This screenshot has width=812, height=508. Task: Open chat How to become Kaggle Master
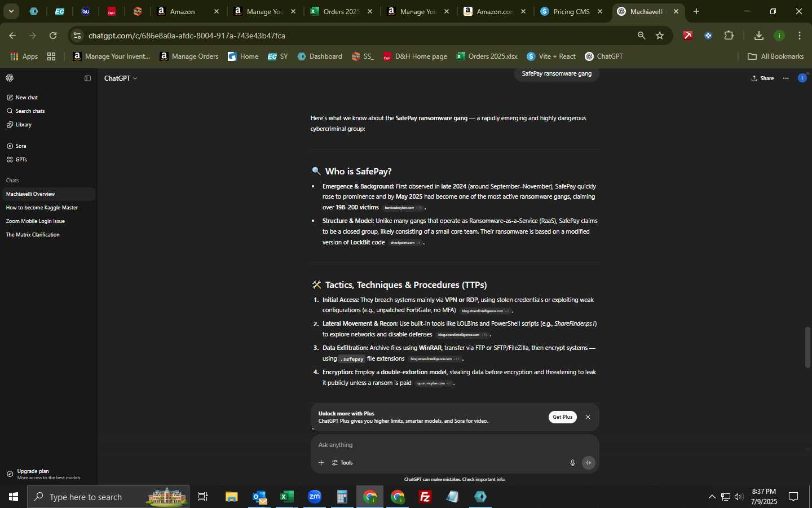(48, 208)
